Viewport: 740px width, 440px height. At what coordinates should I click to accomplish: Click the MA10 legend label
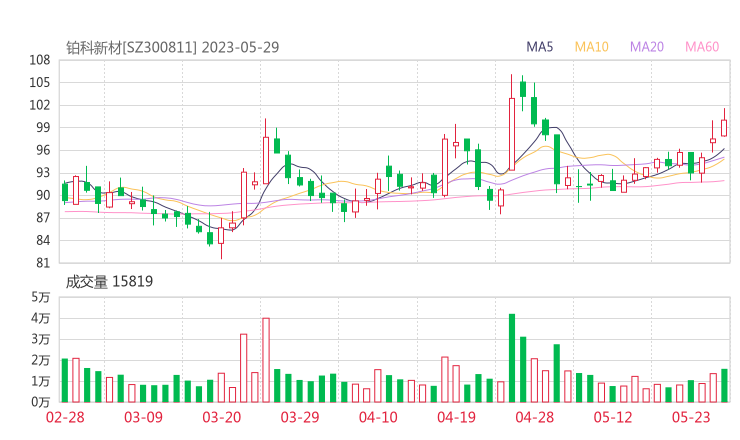click(591, 47)
